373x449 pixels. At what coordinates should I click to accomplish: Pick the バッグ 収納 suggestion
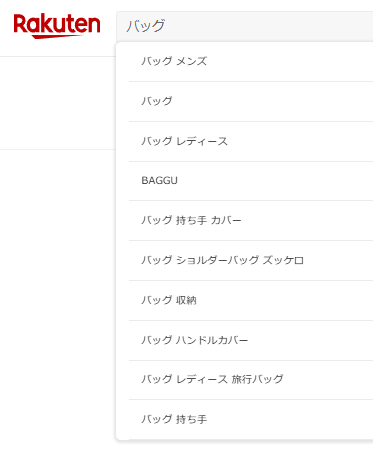click(251, 300)
